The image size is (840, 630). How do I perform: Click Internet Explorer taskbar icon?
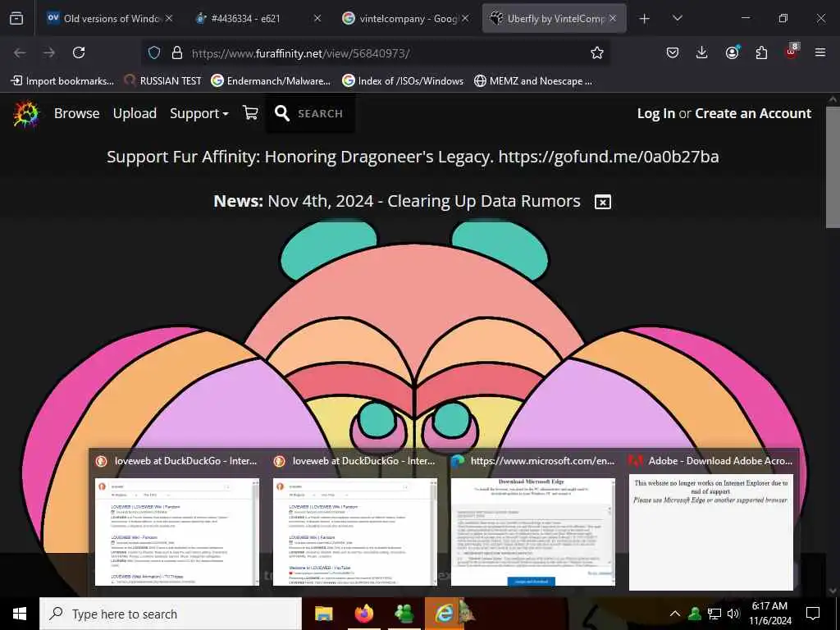[444, 614]
